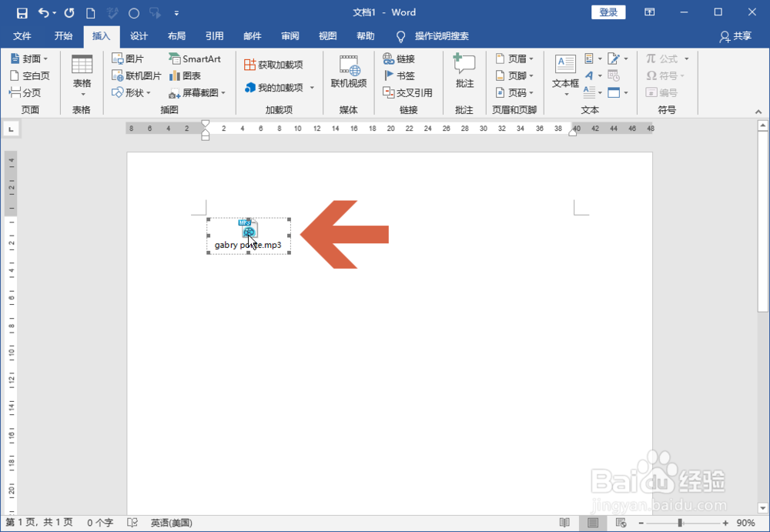Screen dimensions: 770x532
Task: Click 获取加载项 get add-ins
Action: pyautogui.click(x=273, y=65)
